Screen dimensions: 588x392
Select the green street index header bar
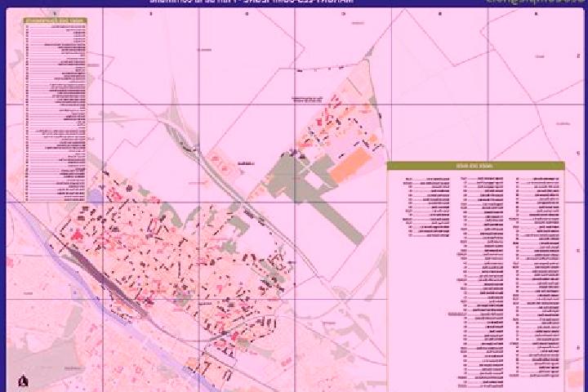475,166
